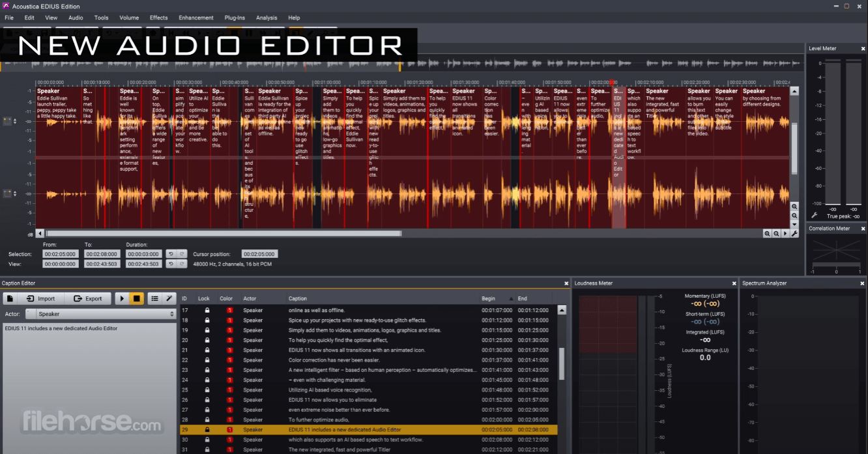This screenshot has height=454, width=868.
Task: Open the File menu
Action: [x=9, y=18]
